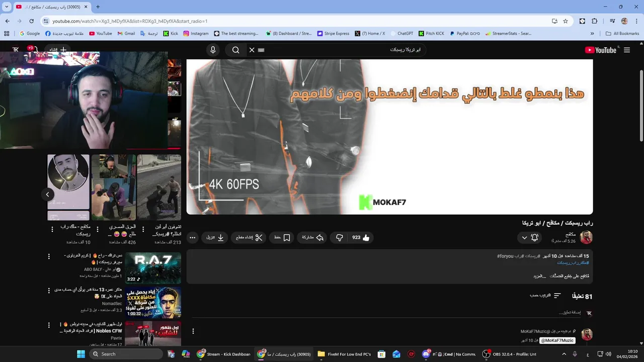Share the video with the مشاركة button

(x=312, y=237)
